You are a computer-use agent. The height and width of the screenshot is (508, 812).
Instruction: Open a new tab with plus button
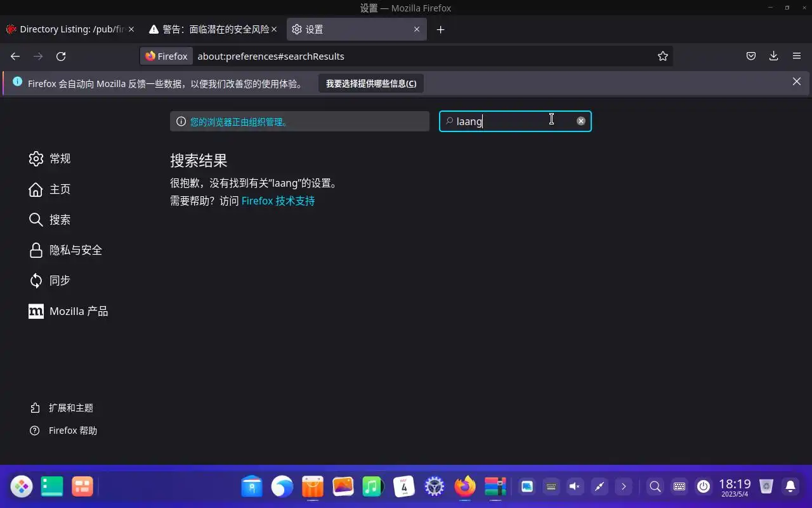coord(441,29)
